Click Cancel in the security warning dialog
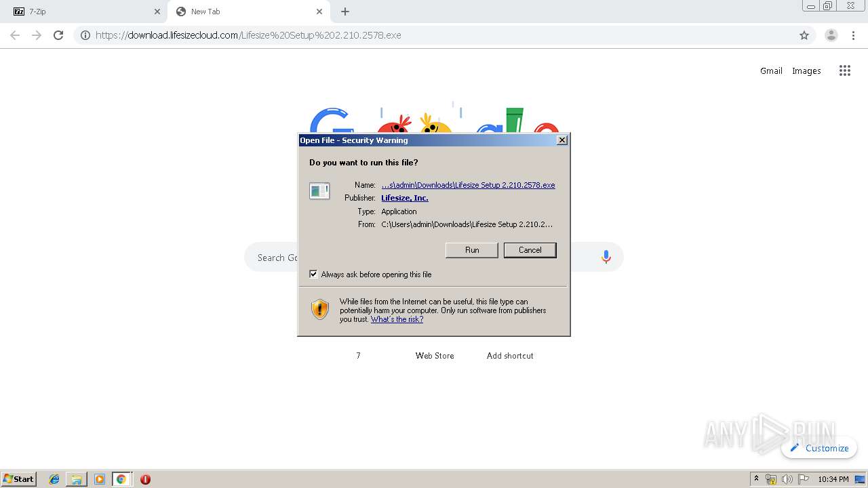Screen dimensions: 868x488 [x=530, y=250]
